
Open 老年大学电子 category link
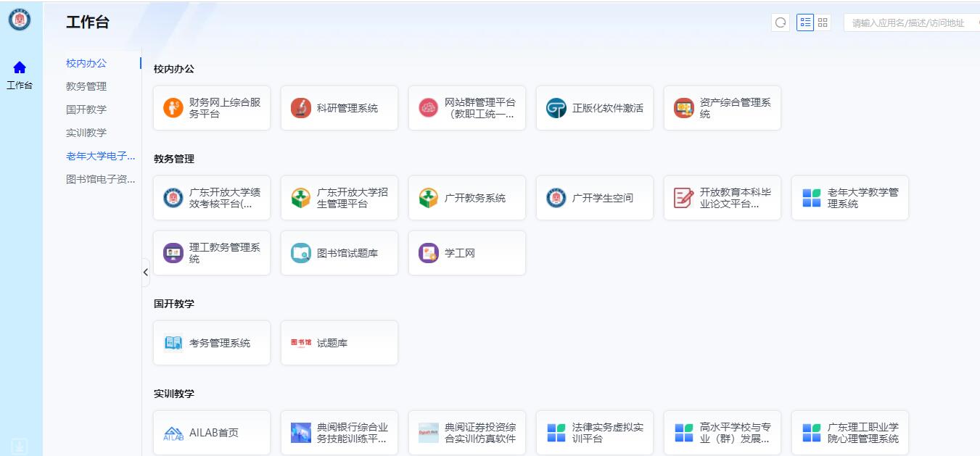(101, 156)
